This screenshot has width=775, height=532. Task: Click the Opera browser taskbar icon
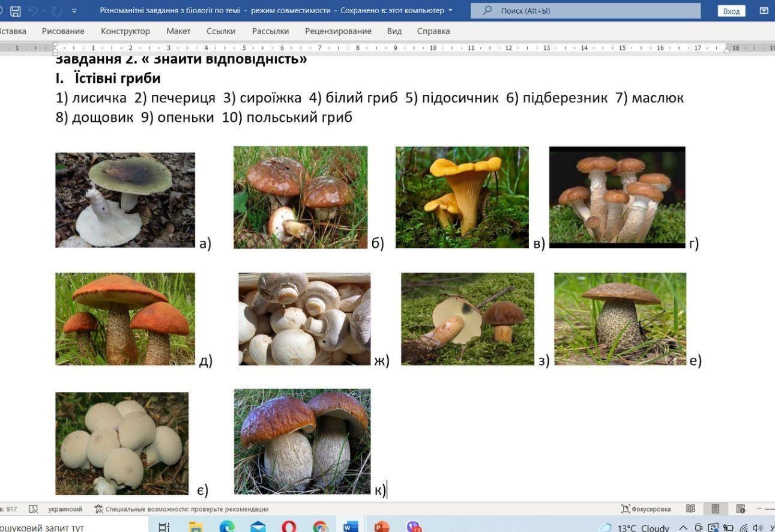(x=289, y=527)
